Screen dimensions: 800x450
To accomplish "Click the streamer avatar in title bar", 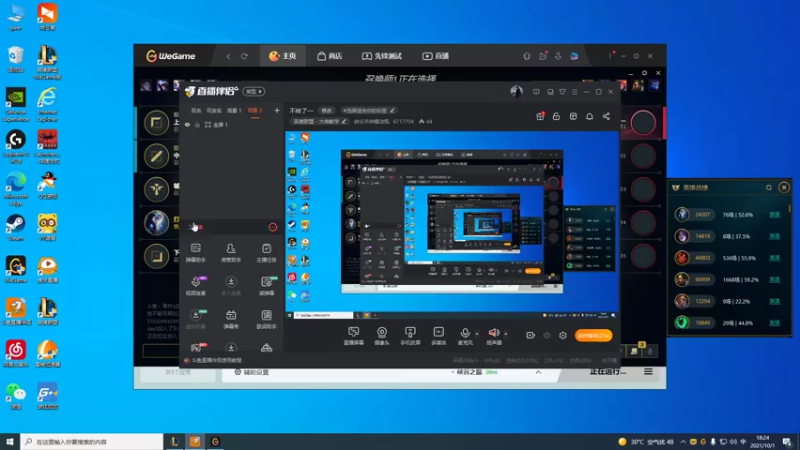I will [516, 92].
